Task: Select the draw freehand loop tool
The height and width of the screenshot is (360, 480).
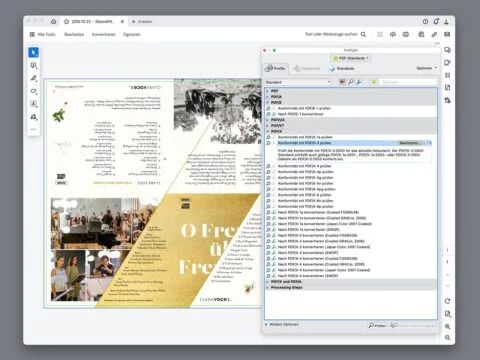Action: (x=33, y=91)
